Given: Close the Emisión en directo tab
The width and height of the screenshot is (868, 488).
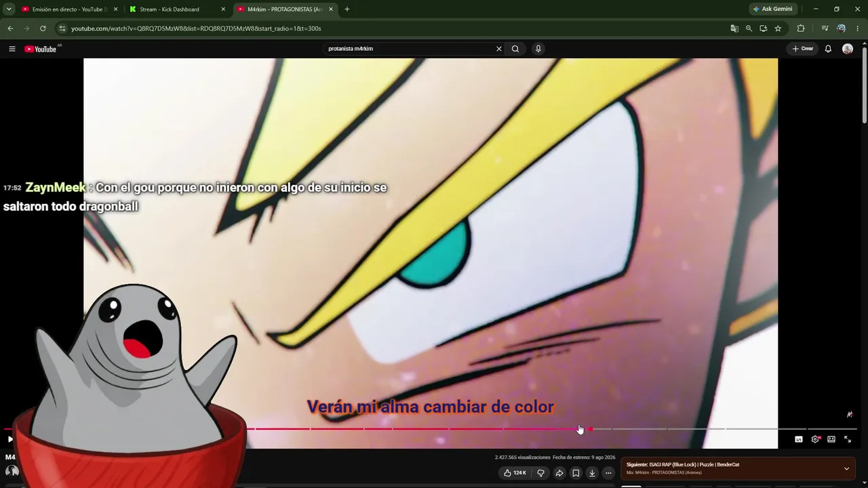Looking at the screenshot, I should point(115,9).
